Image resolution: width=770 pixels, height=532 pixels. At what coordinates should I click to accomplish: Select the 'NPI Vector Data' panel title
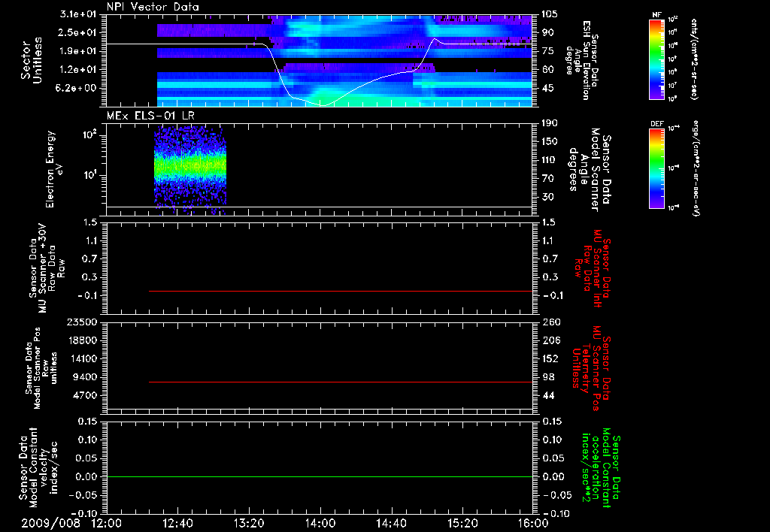click(x=153, y=7)
